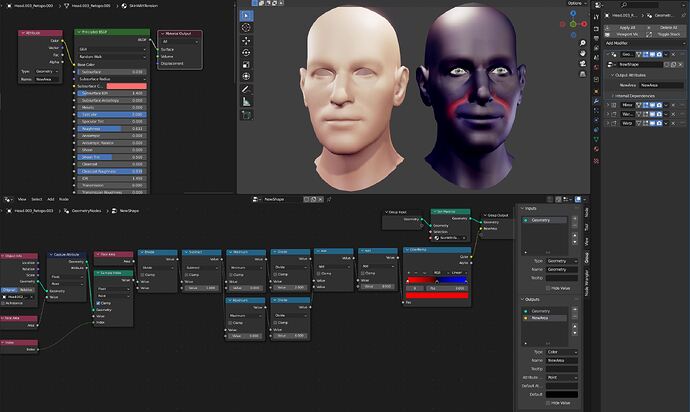This screenshot has height=412, width=690.
Task: Click red color swatch in ColorRamp node
Action: point(437,296)
